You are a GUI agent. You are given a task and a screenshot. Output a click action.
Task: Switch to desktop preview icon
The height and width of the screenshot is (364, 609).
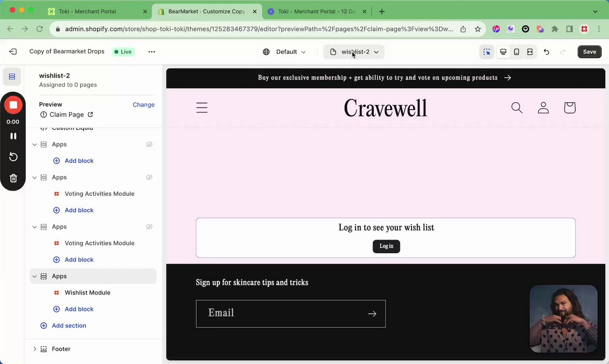click(503, 52)
